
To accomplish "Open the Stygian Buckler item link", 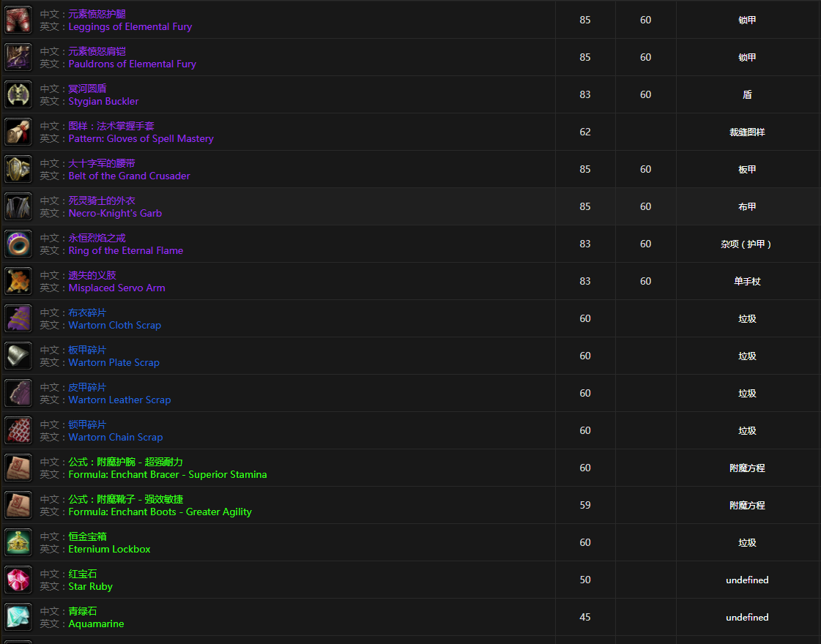I will pos(104,101).
